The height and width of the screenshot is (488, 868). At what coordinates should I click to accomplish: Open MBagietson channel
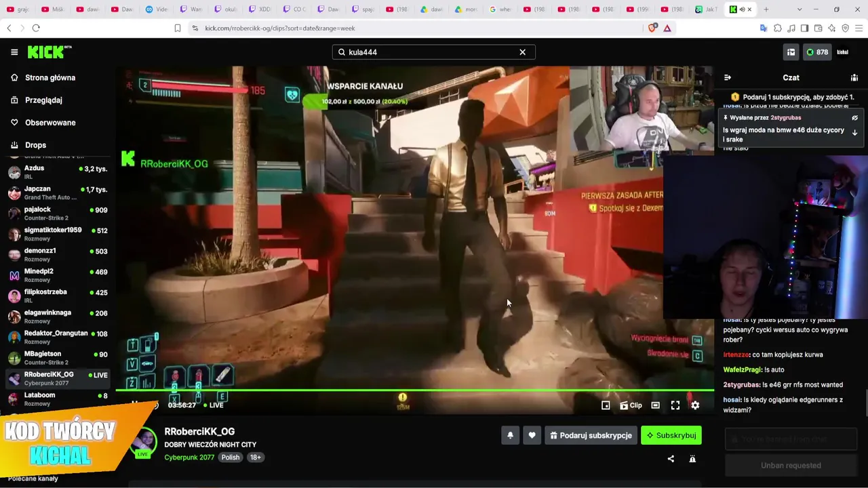pos(58,358)
